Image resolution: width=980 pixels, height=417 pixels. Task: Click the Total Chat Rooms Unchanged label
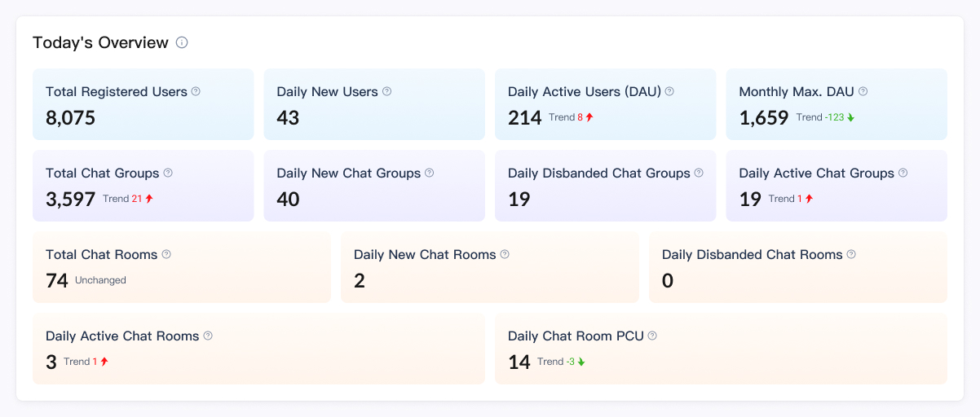pos(100,280)
